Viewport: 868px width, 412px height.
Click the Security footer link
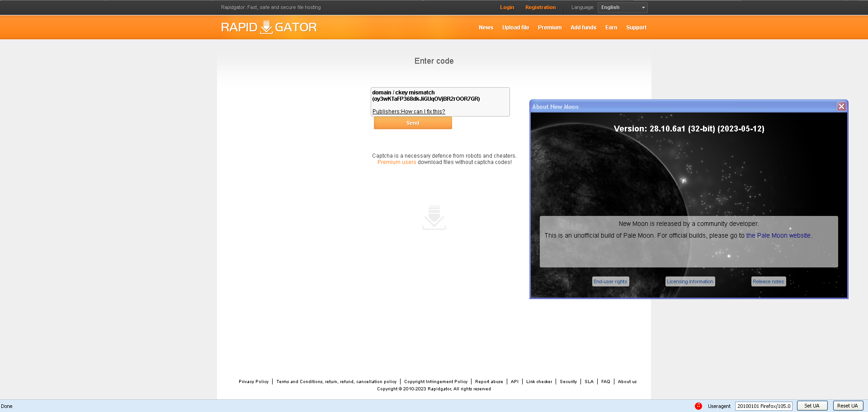pyautogui.click(x=568, y=382)
